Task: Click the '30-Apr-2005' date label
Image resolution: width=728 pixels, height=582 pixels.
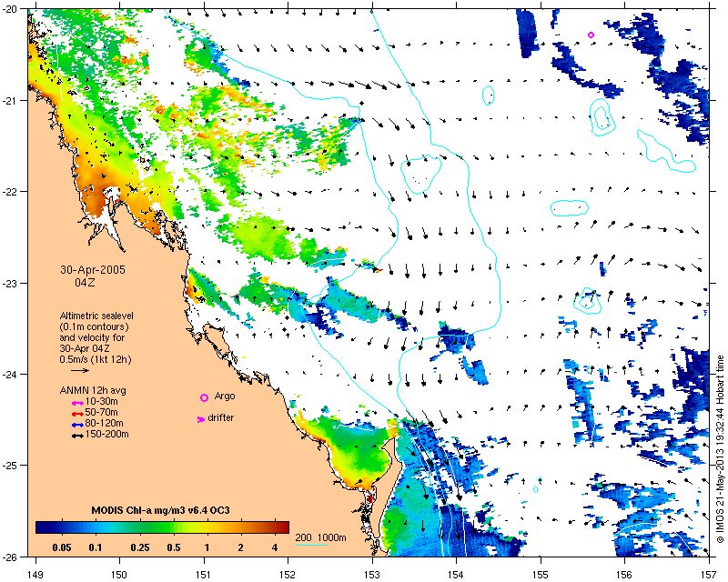Action: (93, 270)
